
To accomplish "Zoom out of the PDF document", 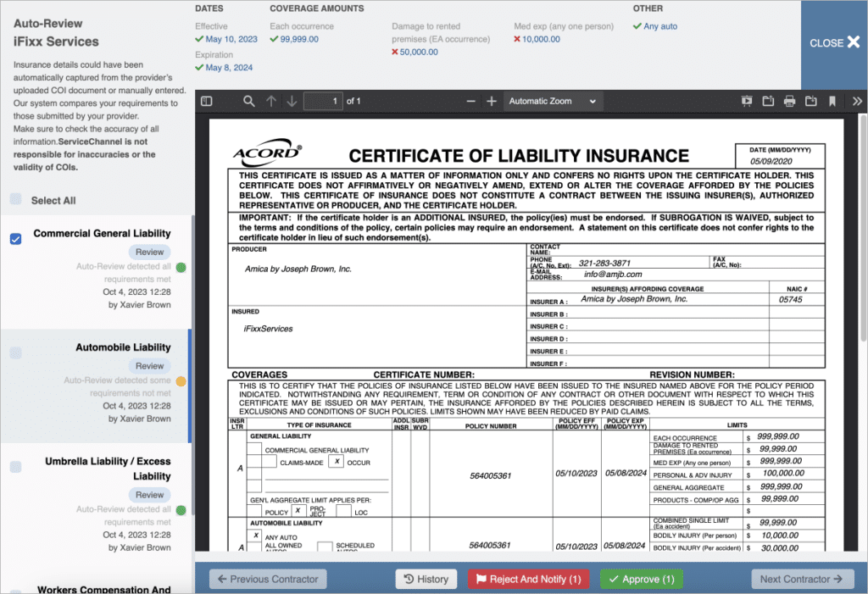I will pyautogui.click(x=471, y=102).
